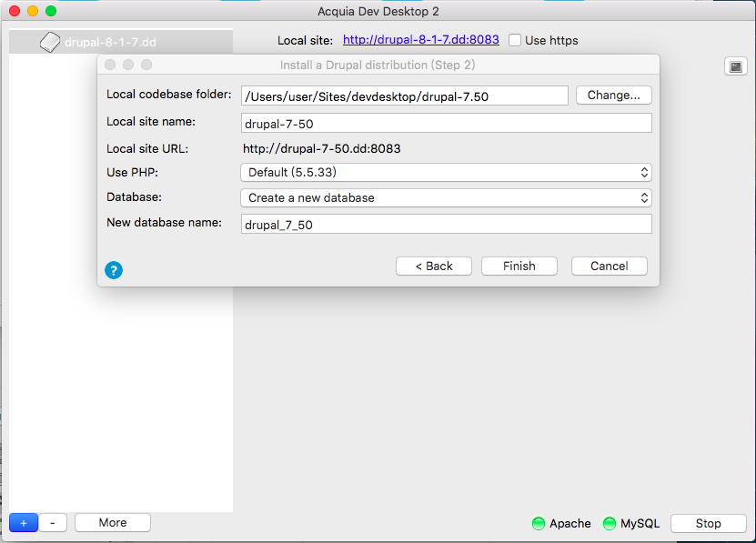756x543 pixels.
Task: Open the Database selection dropdown
Action: 446,197
